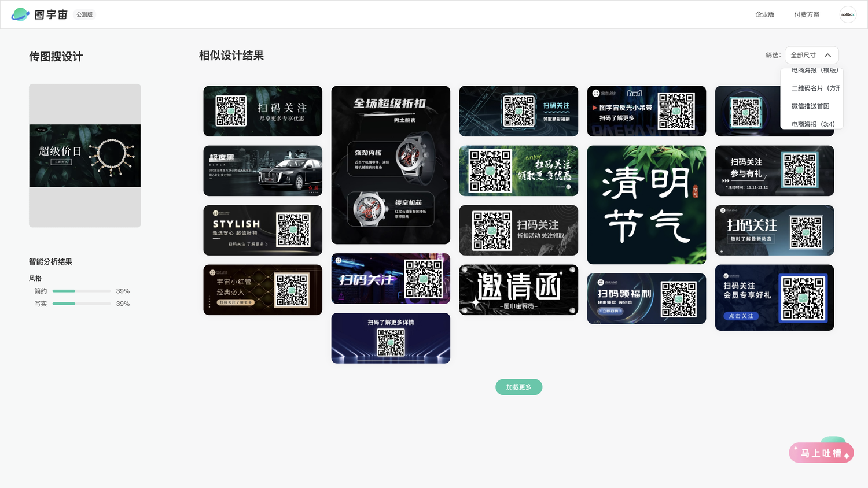Open the 扫码了解更多详情 template
The height and width of the screenshot is (488, 868).
point(391,338)
